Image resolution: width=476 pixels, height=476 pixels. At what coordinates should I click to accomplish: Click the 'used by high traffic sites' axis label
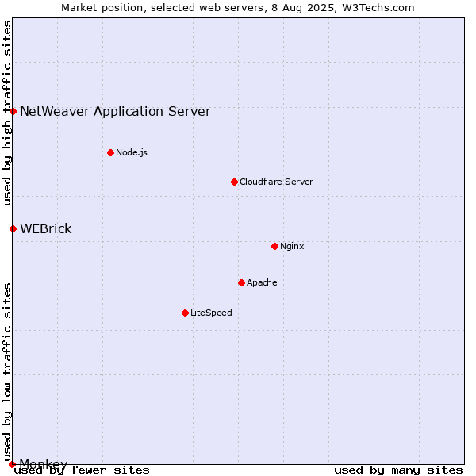coord(7,113)
